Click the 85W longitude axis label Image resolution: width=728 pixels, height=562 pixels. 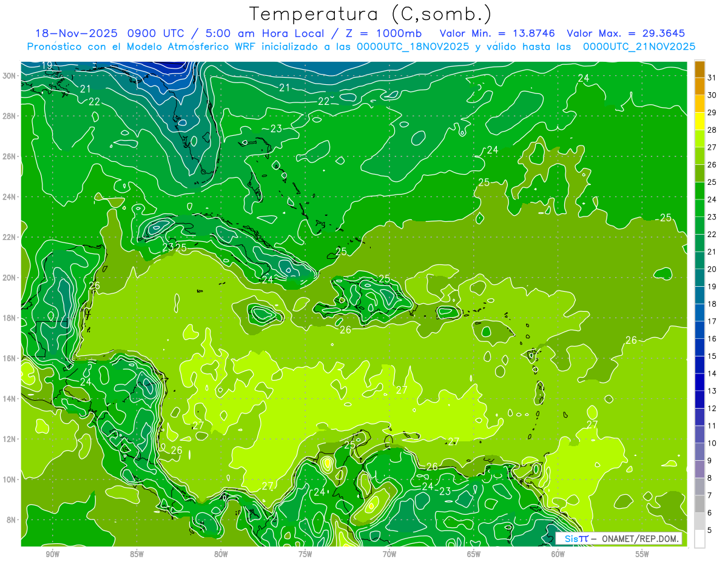136,554
